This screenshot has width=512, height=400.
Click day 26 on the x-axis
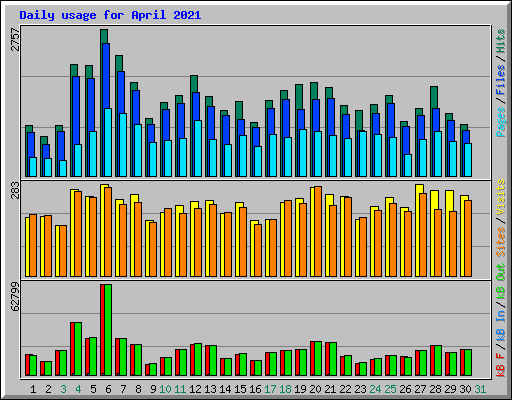pos(405,389)
